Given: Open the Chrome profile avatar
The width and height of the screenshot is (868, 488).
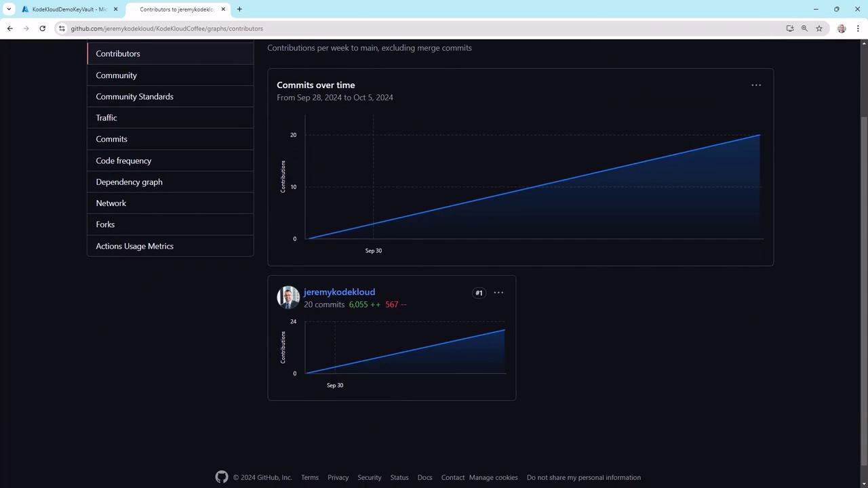Looking at the screenshot, I should coord(842,28).
